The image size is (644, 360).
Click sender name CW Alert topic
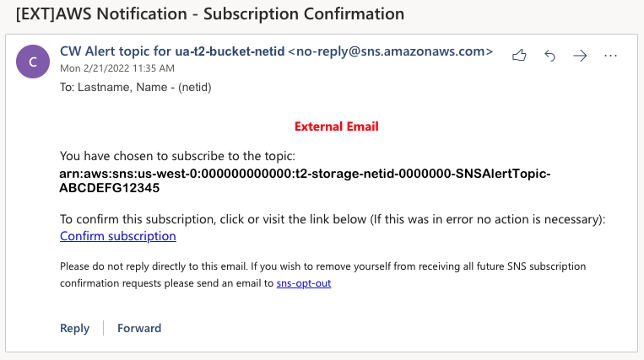(172, 51)
